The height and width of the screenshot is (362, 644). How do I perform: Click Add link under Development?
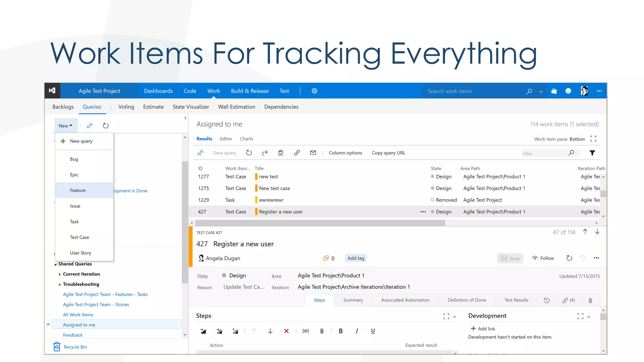point(483,328)
